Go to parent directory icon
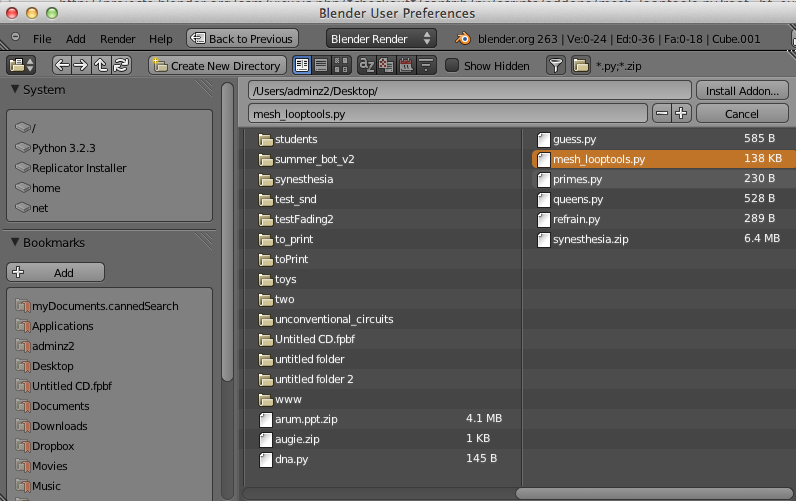This screenshot has width=796, height=501. click(101, 65)
